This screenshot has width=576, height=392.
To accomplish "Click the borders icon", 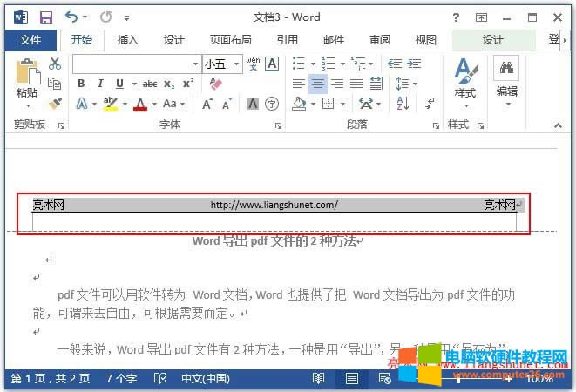I will click(328, 104).
